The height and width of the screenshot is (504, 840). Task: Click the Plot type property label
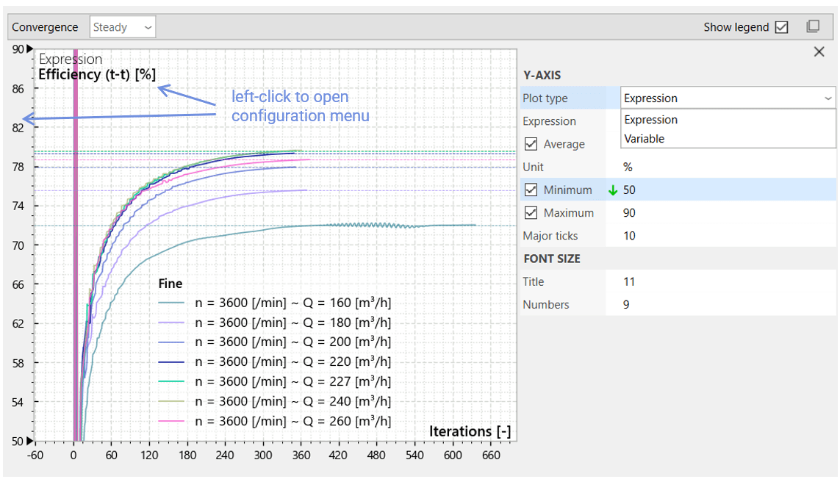coord(545,98)
